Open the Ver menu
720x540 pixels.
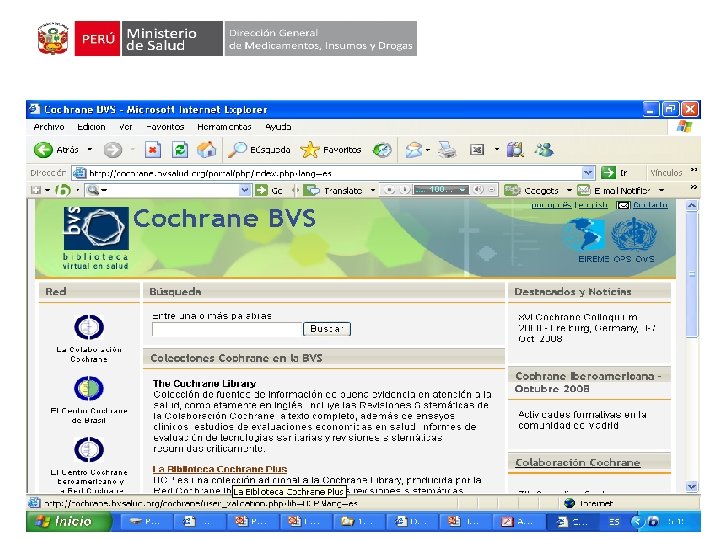click(125, 127)
